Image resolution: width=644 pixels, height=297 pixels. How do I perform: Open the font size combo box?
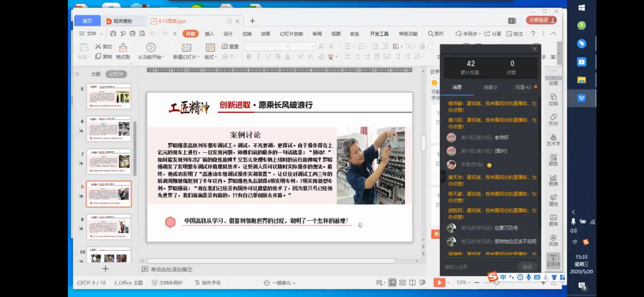tap(302, 46)
